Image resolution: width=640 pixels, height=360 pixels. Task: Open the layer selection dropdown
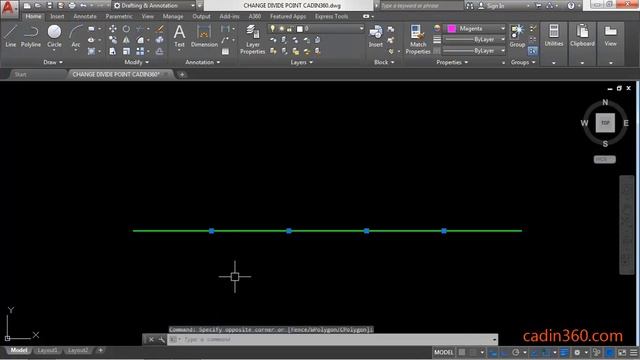[361, 29]
